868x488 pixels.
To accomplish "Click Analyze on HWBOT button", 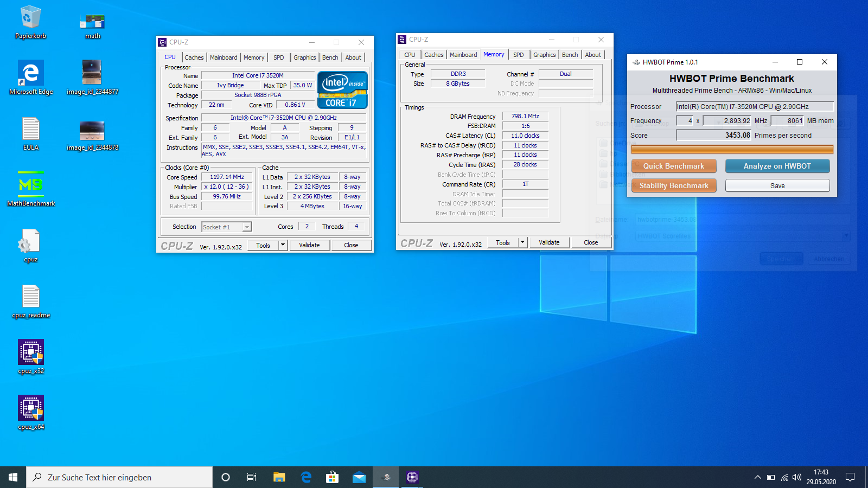I will (777, 166).
